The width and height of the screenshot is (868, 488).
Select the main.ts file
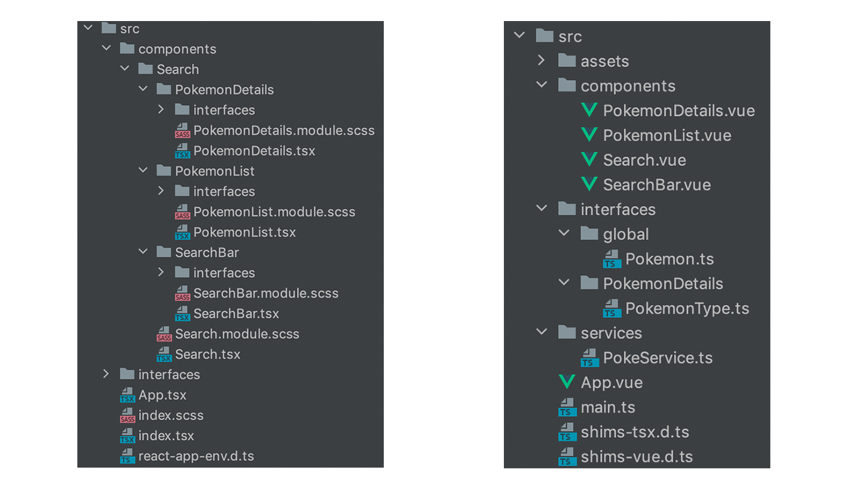(608, 407)
